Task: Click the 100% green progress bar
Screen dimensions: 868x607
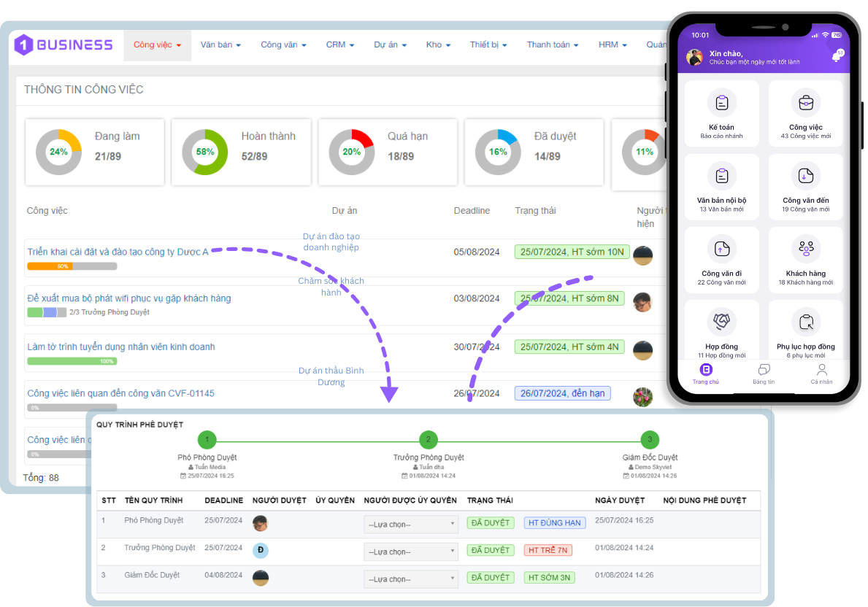Action: (x=72, y=361)
